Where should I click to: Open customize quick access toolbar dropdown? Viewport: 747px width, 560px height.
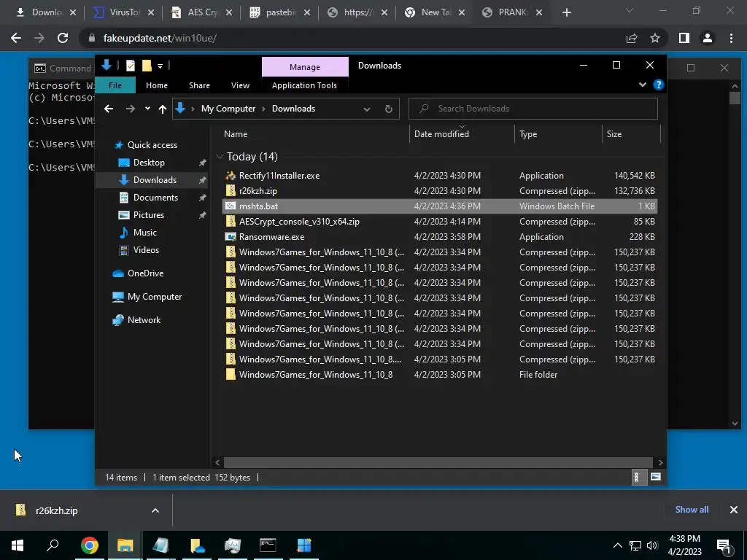(160, 66)
